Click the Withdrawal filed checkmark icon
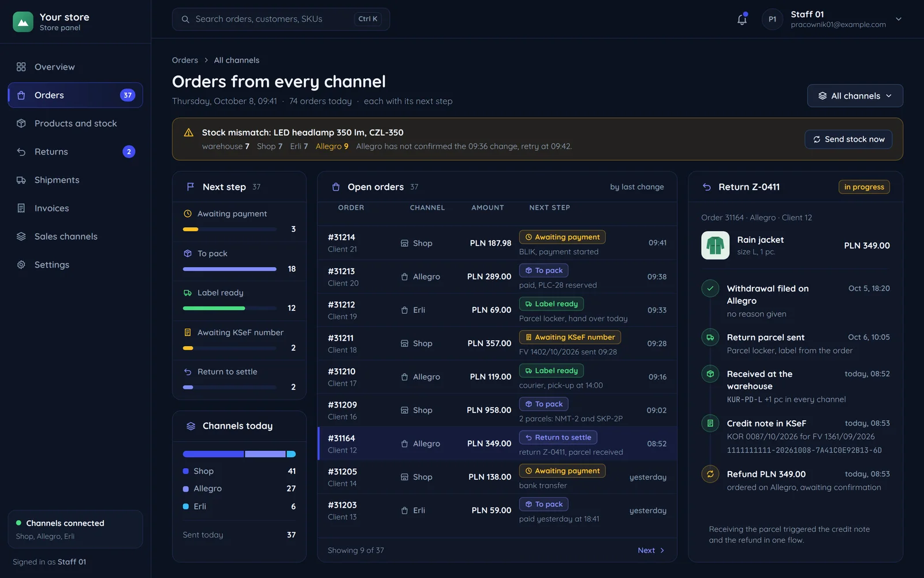This screenshot has height=578, width=924. (x=710, y=288)
